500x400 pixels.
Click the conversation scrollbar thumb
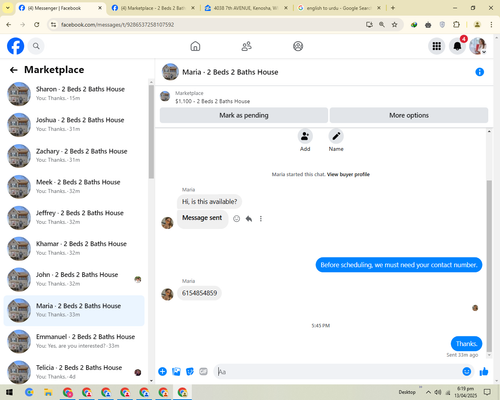tap(489, 266)
